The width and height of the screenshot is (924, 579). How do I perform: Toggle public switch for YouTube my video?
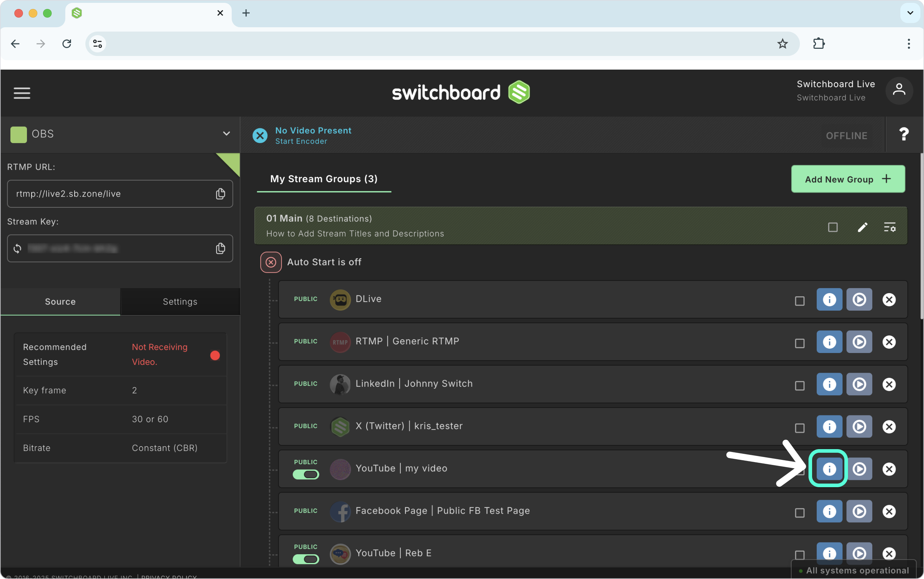[x=306, y=475]
